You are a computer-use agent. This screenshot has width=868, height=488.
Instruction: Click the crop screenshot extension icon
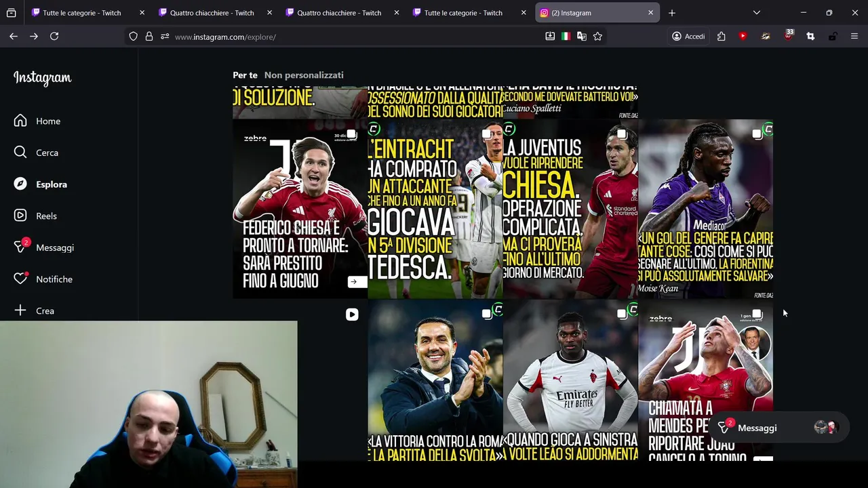tap(810, 37)
